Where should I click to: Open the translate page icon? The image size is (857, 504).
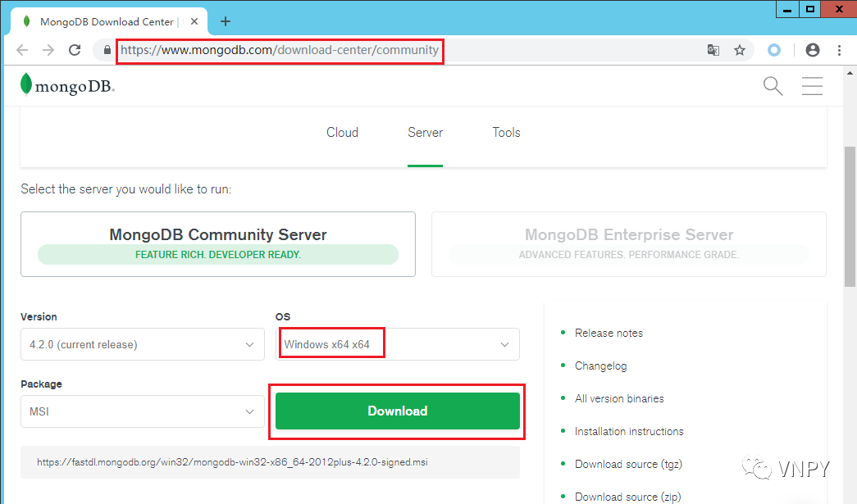713,50
